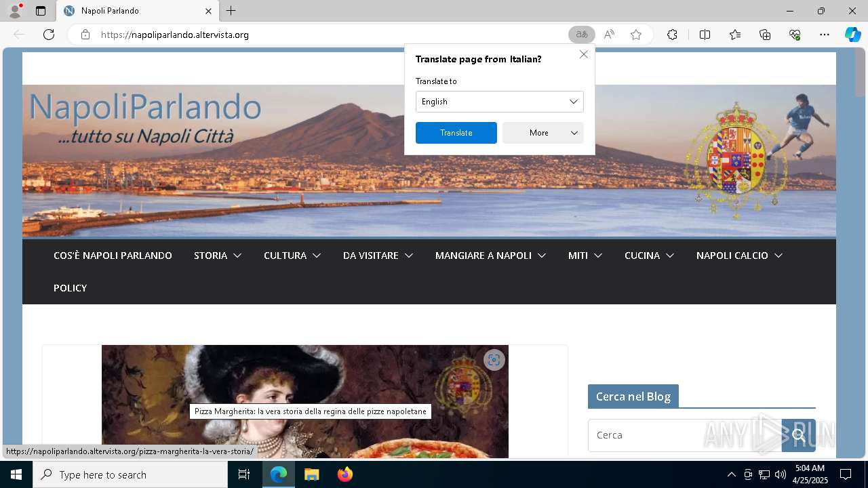Open Browser essentials heart icon
The image size is (868, 488).
[x=795, y=35]
